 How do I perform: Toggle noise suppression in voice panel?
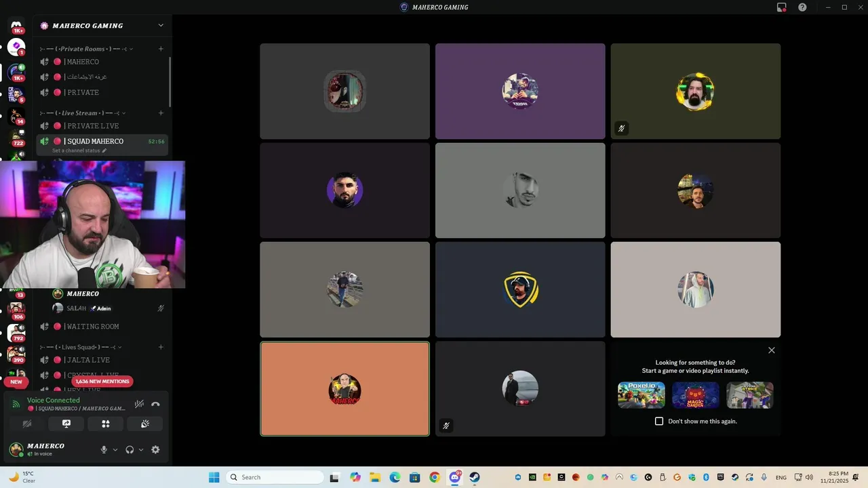[139, 404]
